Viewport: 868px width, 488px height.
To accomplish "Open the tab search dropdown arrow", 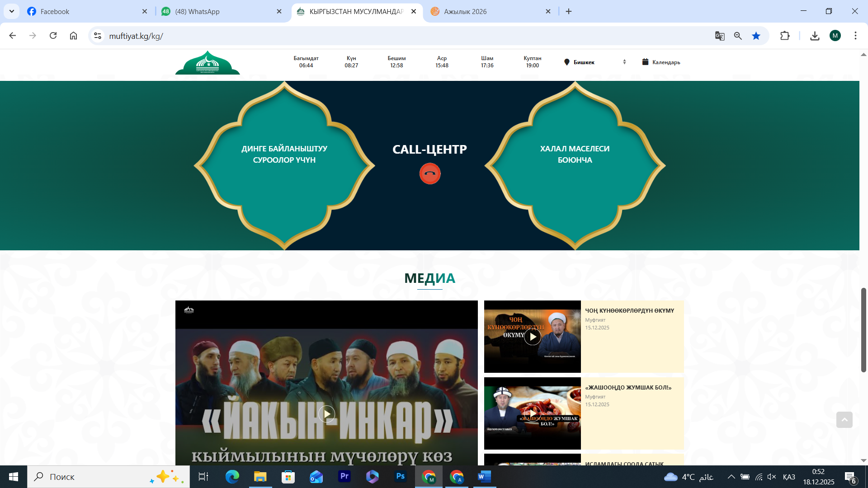I will coord(12,11).
